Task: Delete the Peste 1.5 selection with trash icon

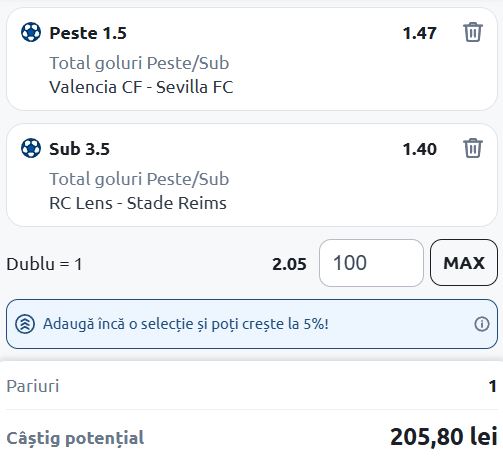Action: point(473,32)
